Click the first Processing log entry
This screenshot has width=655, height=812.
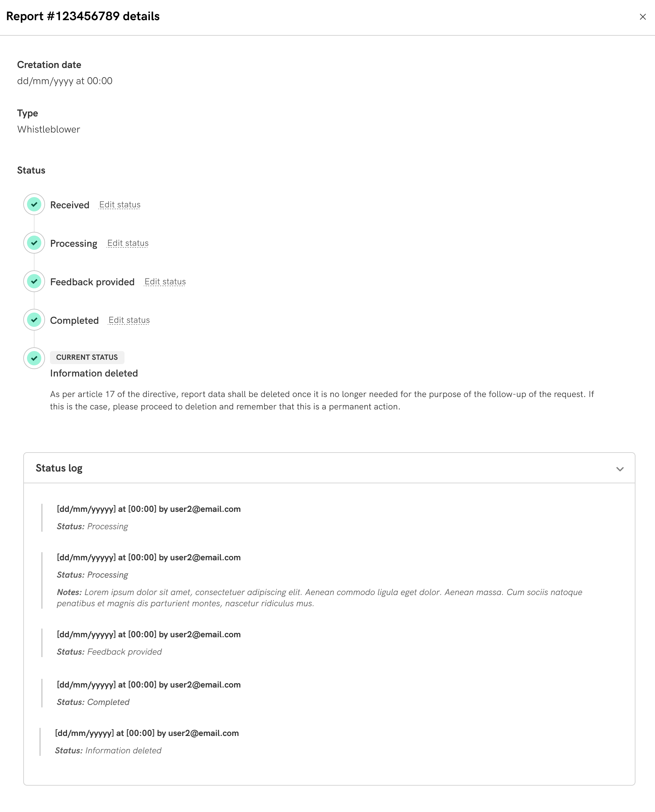pos(149,517)
